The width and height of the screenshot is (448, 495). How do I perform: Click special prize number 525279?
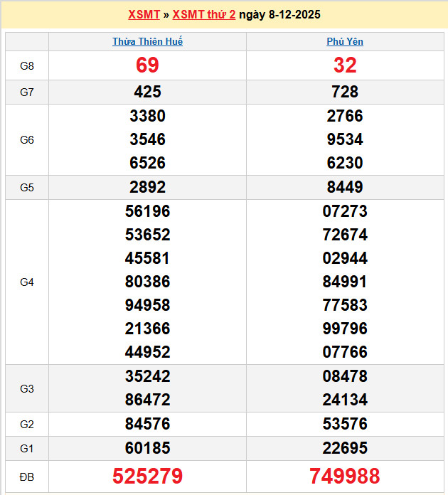point(147,476)
